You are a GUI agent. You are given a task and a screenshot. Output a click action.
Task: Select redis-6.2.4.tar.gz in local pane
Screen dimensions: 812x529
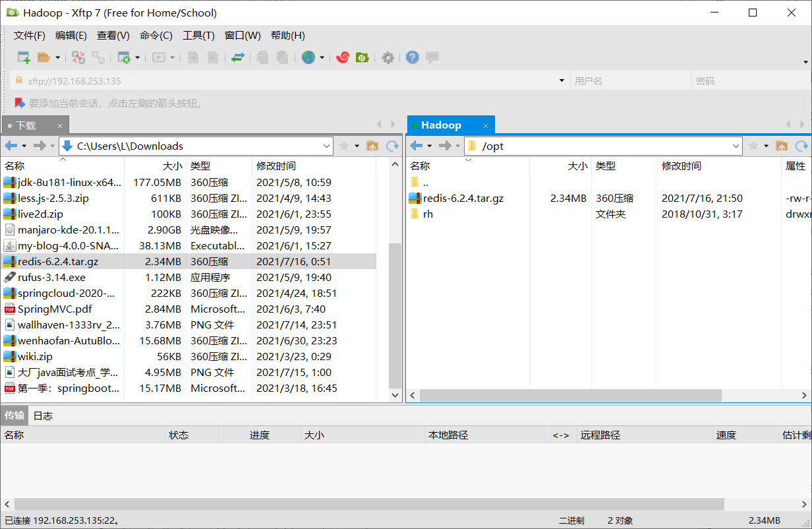[189, 261]
